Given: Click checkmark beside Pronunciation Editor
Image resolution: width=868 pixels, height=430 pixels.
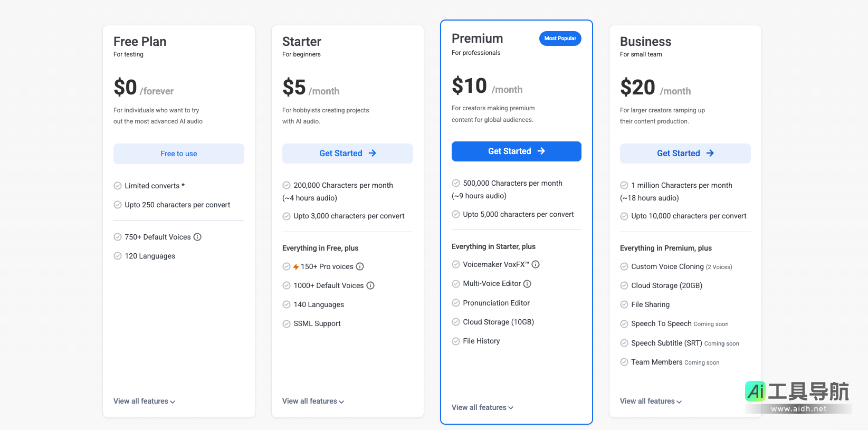Looking at the screenshot, I should point(456,303).
